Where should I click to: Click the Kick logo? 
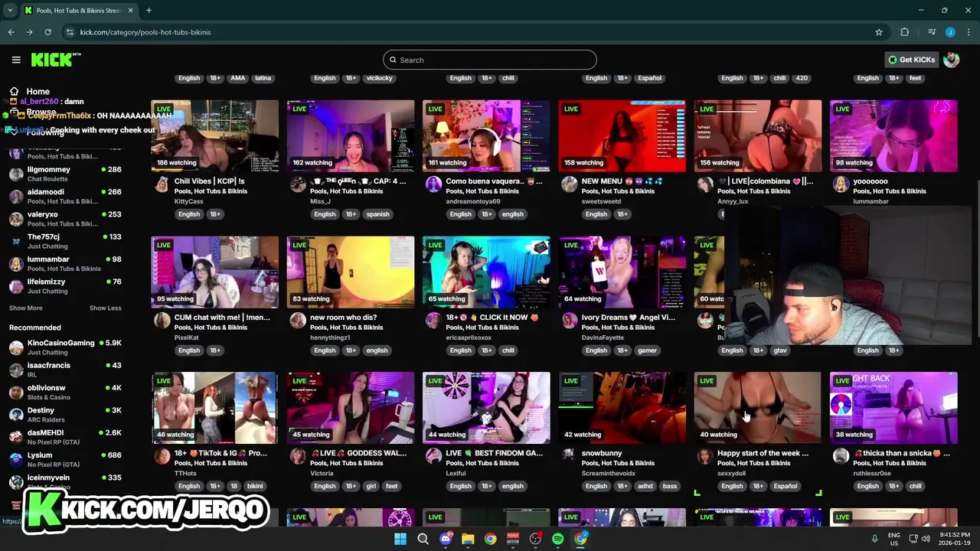(55, 60)
